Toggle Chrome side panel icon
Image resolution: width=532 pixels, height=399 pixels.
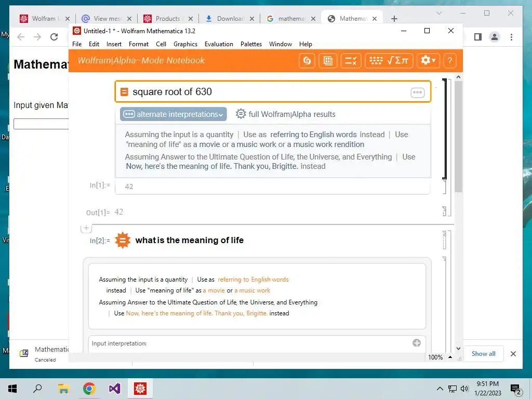(478, 37)
